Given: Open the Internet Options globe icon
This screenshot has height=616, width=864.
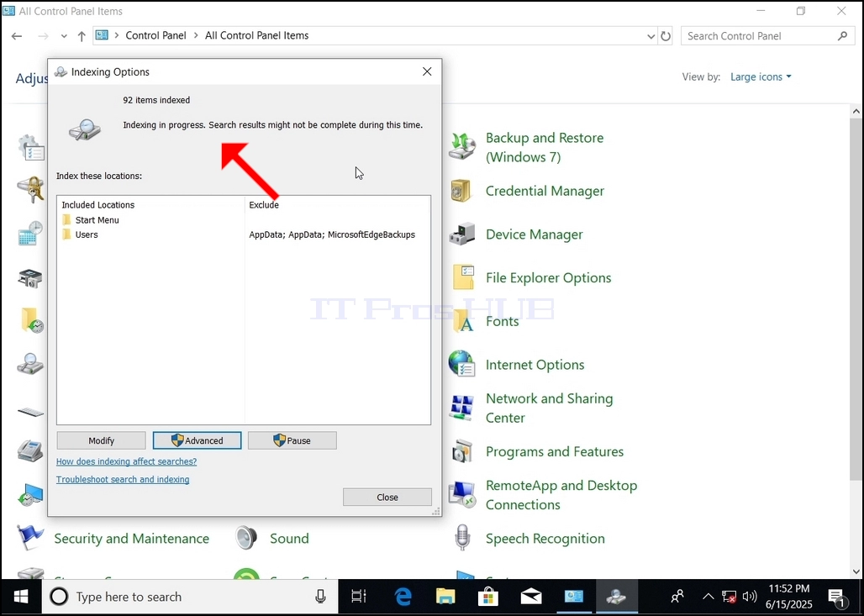Looking at the screenshot, I should coord(461,364).
